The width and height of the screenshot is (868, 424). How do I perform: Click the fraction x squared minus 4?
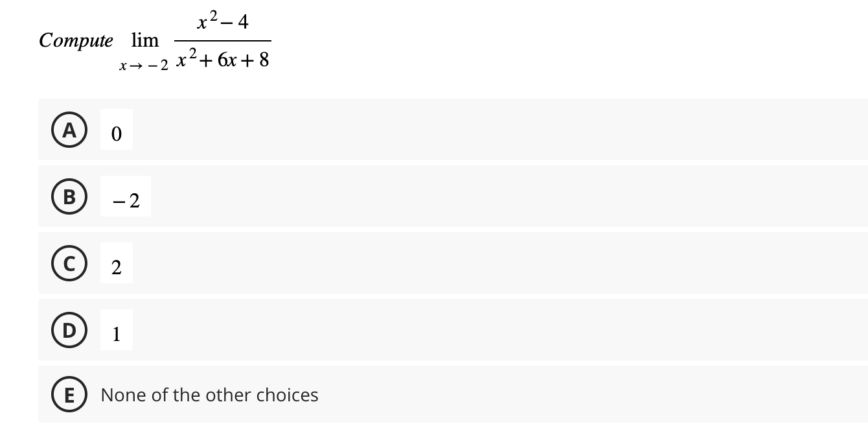[222, 21]
